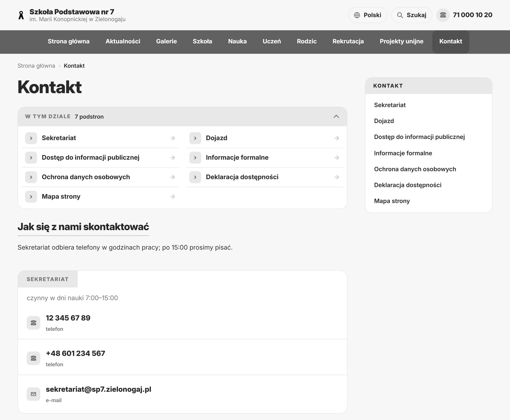The width and height of the screenshot is (510, 420).
Task: Click the magnifier icon in Szukaj
Action: [x=400, y=15]
